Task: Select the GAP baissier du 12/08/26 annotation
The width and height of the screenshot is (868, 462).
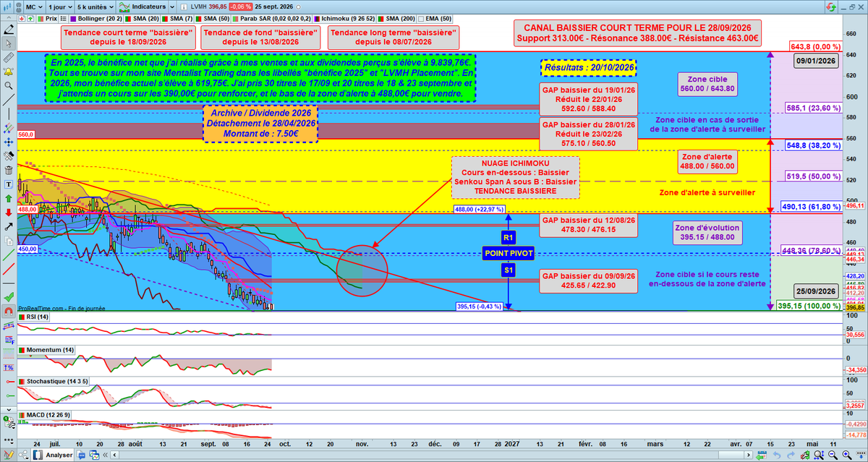Action: 589,225
